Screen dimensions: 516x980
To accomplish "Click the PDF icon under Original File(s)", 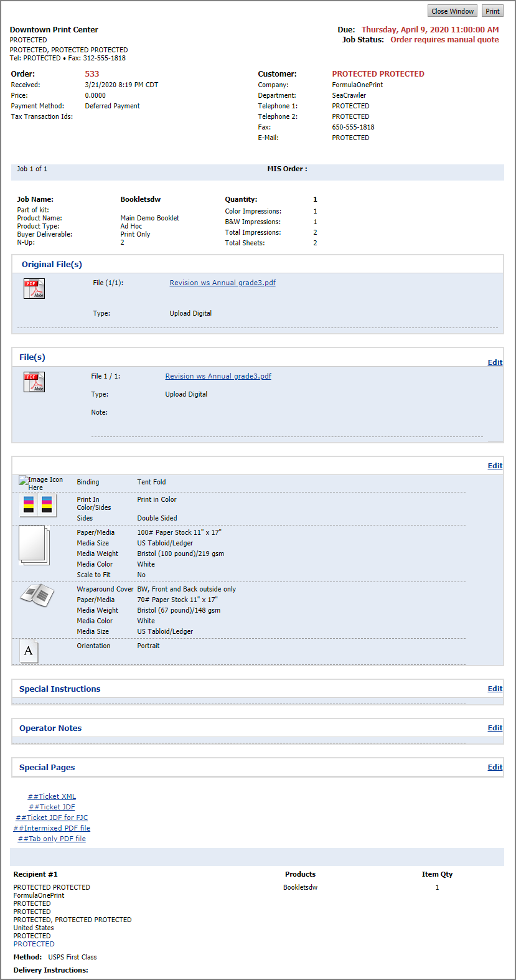I will click(34, 289).
